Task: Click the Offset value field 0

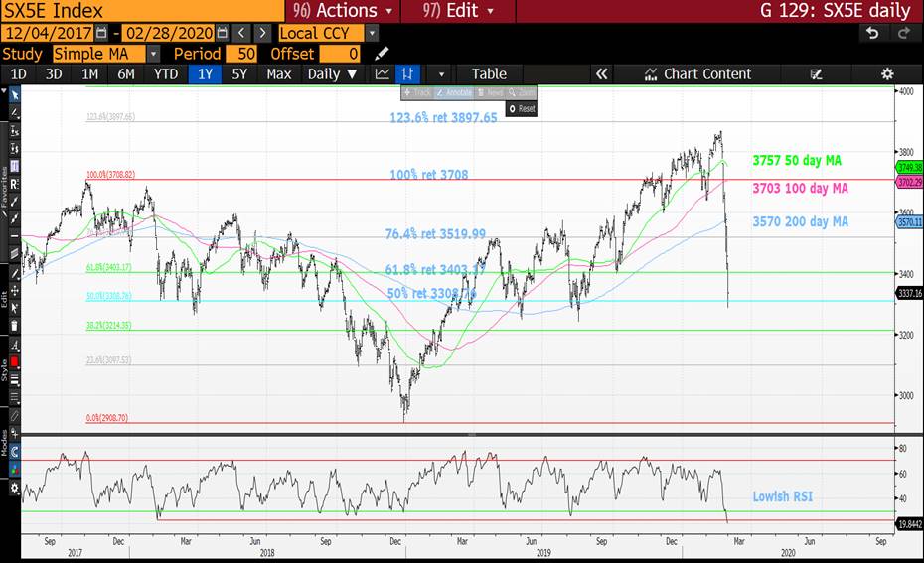Action: click(340, 54)
